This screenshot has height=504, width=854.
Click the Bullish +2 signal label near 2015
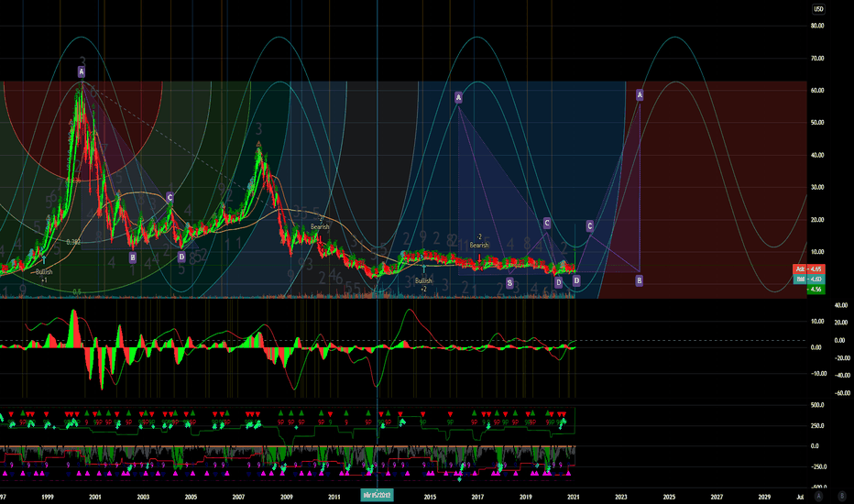(x=423, y=284)
